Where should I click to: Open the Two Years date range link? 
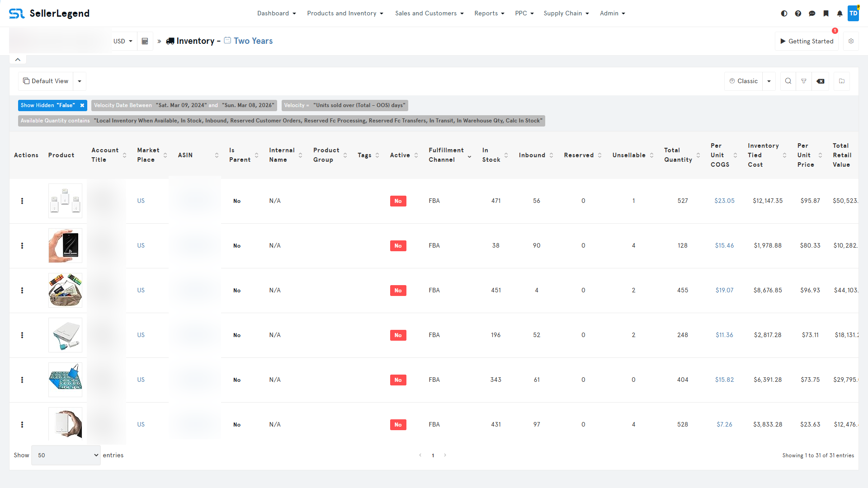253,41
